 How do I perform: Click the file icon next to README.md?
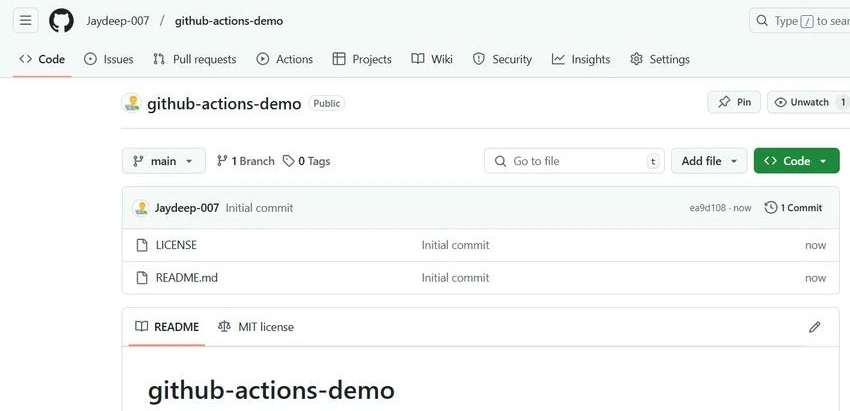coord(141,278)
